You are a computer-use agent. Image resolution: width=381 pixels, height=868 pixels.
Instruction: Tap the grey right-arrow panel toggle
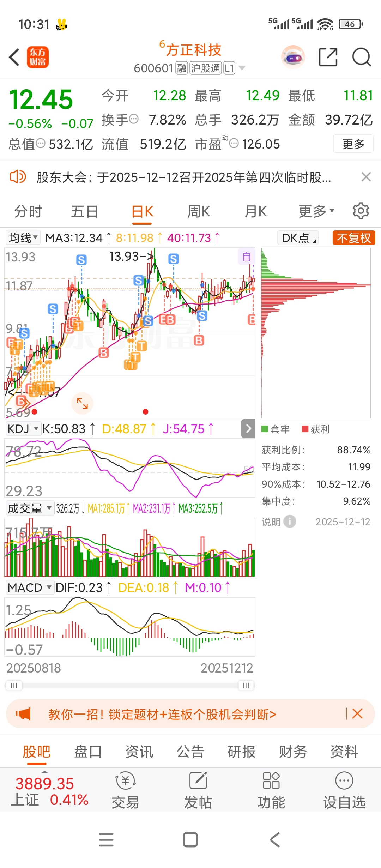coord(248,429)
